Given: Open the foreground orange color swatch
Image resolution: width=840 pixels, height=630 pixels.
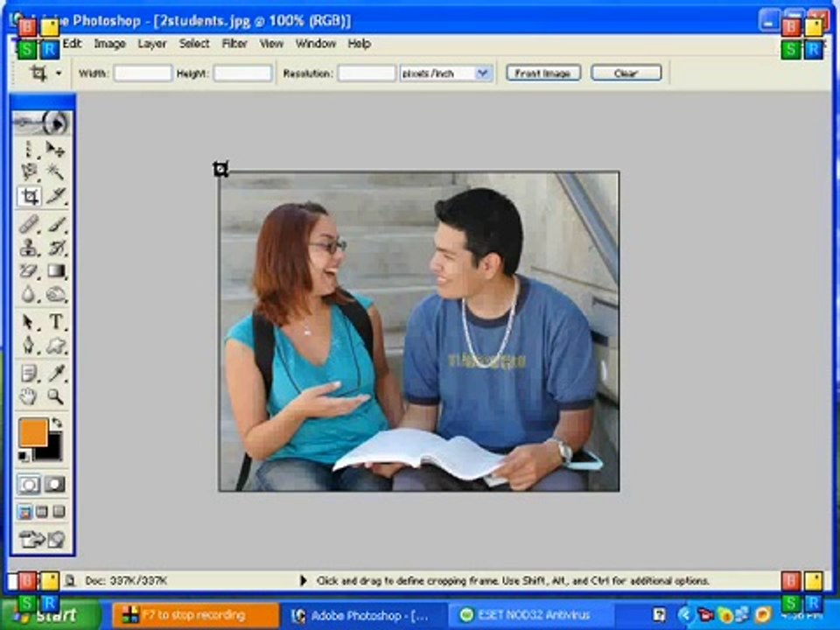Looking at the screenshot, I should click(32, 432).
